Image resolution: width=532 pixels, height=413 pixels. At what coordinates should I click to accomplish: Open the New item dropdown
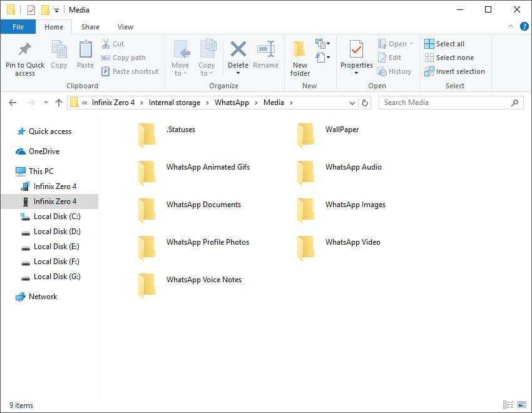coord(322,43)
